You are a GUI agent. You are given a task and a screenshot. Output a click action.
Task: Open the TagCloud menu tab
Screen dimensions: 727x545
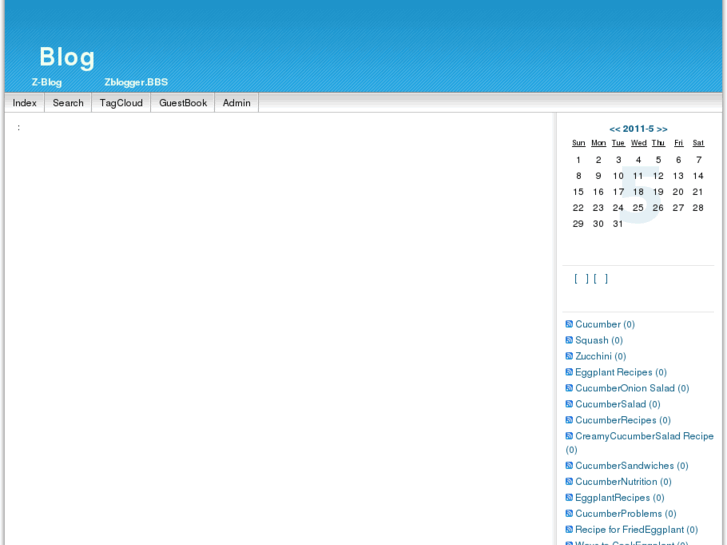coord(121,103)
